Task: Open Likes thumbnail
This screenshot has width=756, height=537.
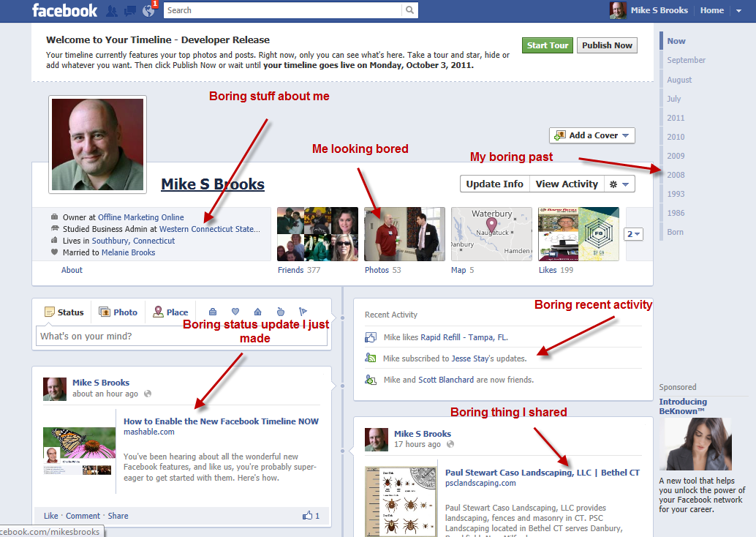Action: click(578, 234)
